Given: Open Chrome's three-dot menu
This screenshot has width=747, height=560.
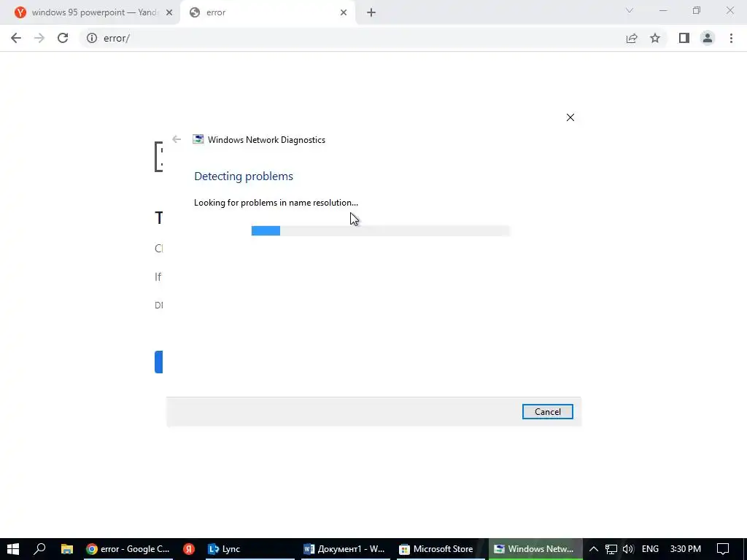Looking at the screenshot, I should pos(731,38).
